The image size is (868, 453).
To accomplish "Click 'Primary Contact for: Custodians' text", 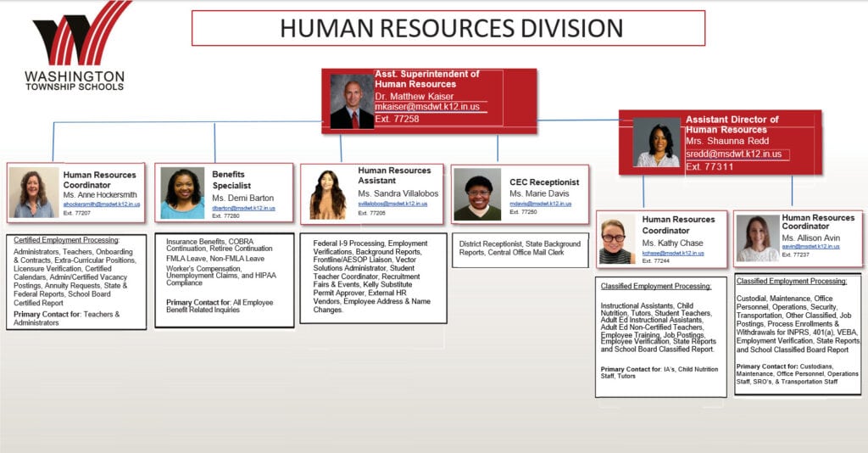I will pyautogui.click(x=797, y=374).
